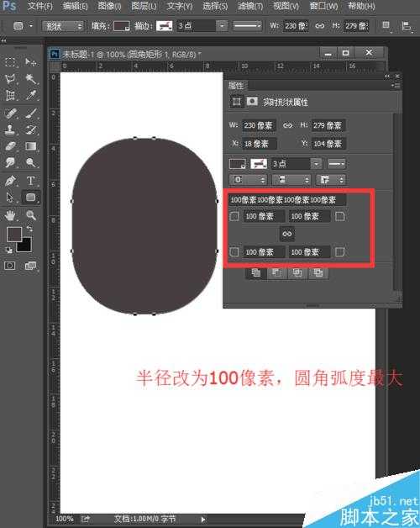The image size is (420, 528).
Task: Open the 图像(I) menu
Action: [x=109, y=6]
